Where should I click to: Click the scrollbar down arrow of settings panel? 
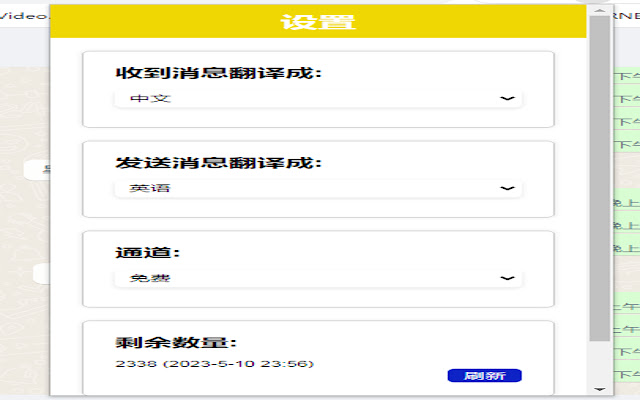[600, 389]
